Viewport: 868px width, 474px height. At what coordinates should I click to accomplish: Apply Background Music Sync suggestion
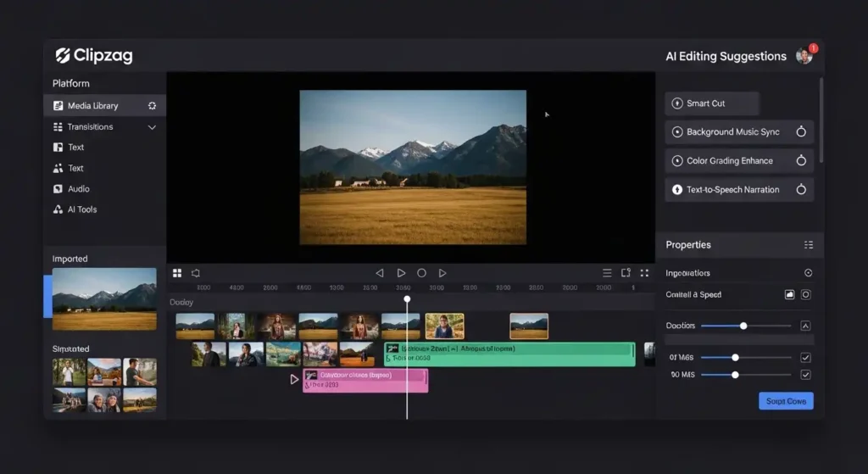click(739, 131)
